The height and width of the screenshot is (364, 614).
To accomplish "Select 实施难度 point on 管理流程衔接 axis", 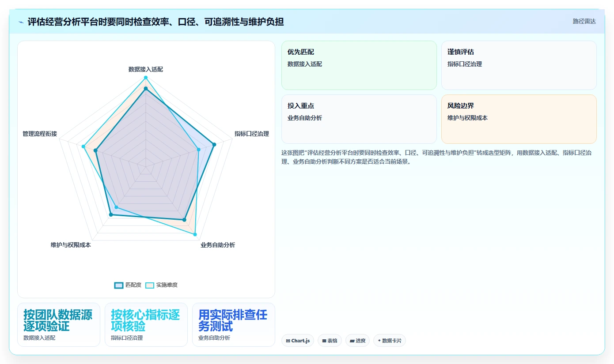I will point(83,146).
